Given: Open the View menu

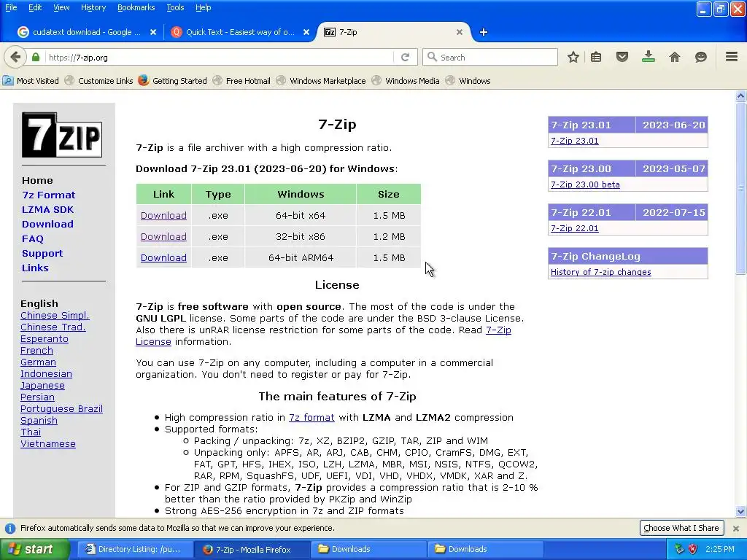Looking at the screenshot, I should point(61,7).
